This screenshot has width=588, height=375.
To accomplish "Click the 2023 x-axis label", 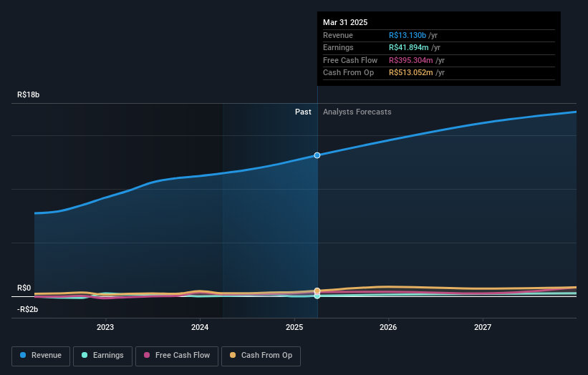I will pos(105,327).
